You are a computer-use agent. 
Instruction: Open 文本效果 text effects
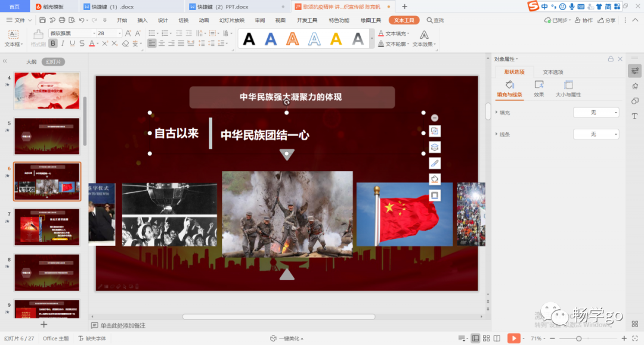[425, 39]
